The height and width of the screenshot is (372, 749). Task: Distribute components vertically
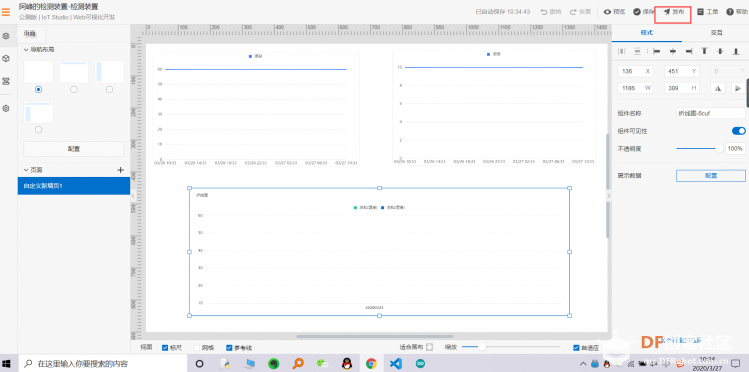click(637, 51)
